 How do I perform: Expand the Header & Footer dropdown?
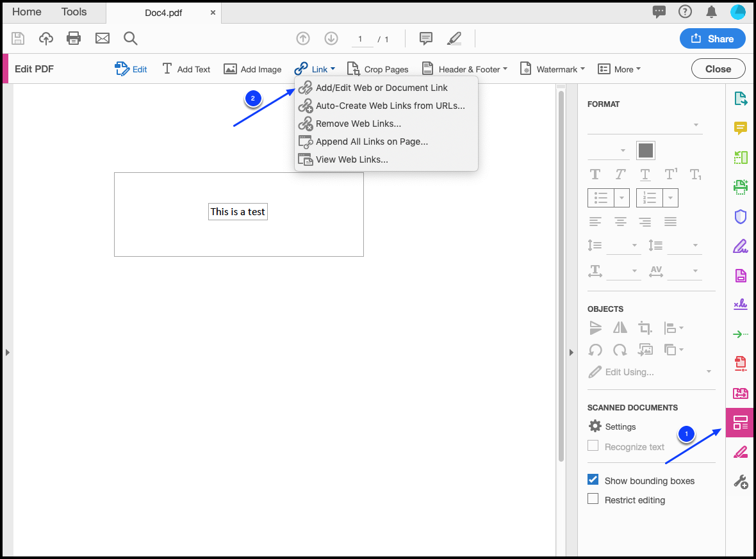click(464, 69)
